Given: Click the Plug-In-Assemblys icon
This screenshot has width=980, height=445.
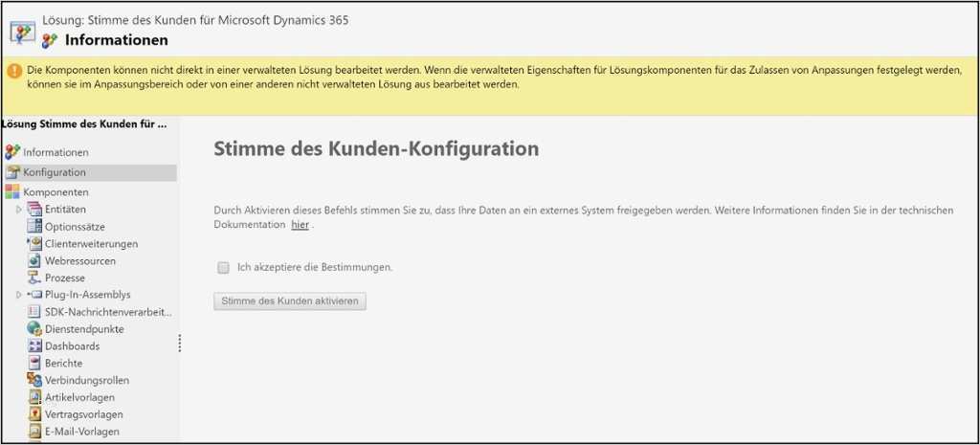Looking at the screenshot, I should [34, 295].
